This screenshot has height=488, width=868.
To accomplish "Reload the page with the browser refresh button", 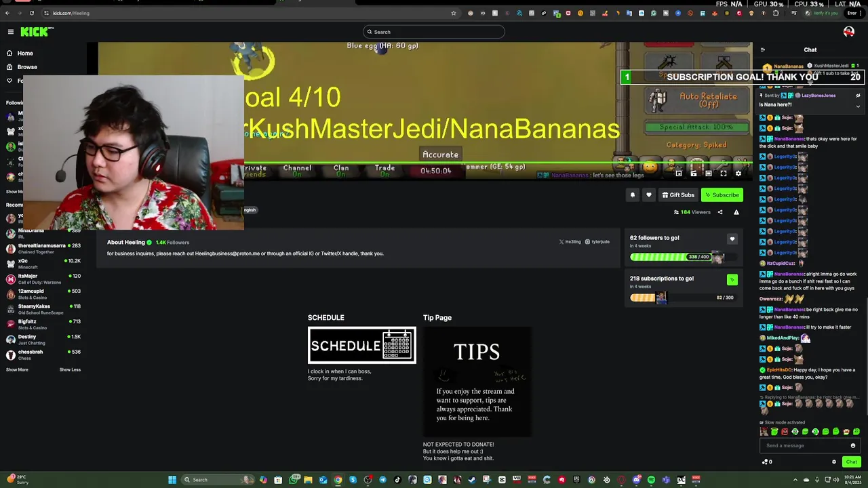I will [31, 13].
